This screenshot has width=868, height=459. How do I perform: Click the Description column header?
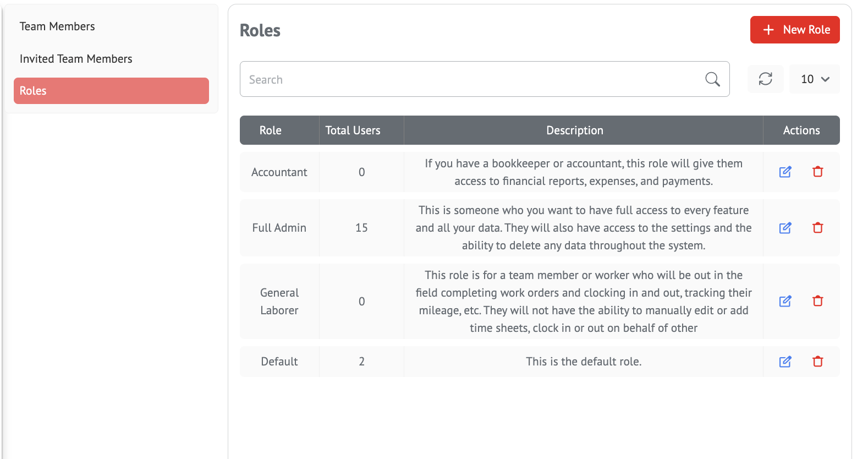[x=575, y=130]
